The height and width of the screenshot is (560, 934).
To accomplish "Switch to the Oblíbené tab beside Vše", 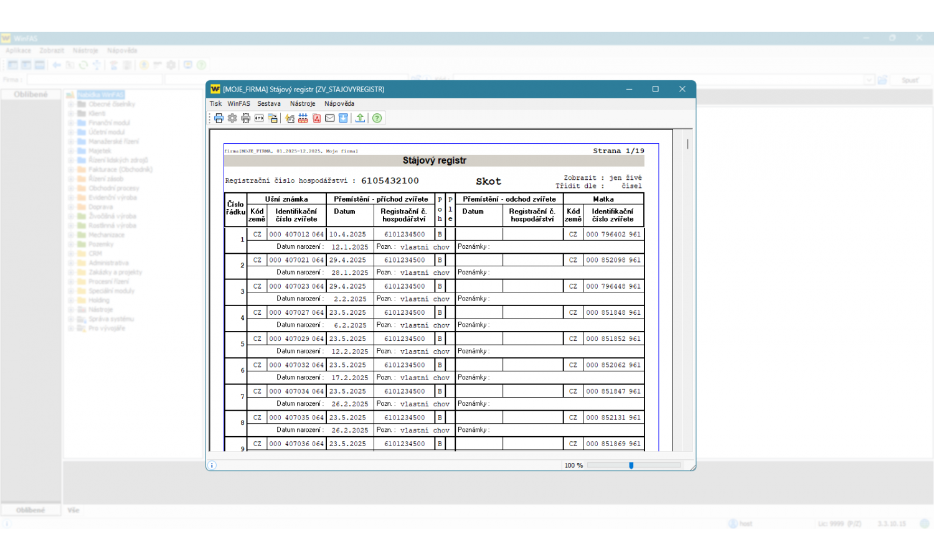I will coord(31,510).
